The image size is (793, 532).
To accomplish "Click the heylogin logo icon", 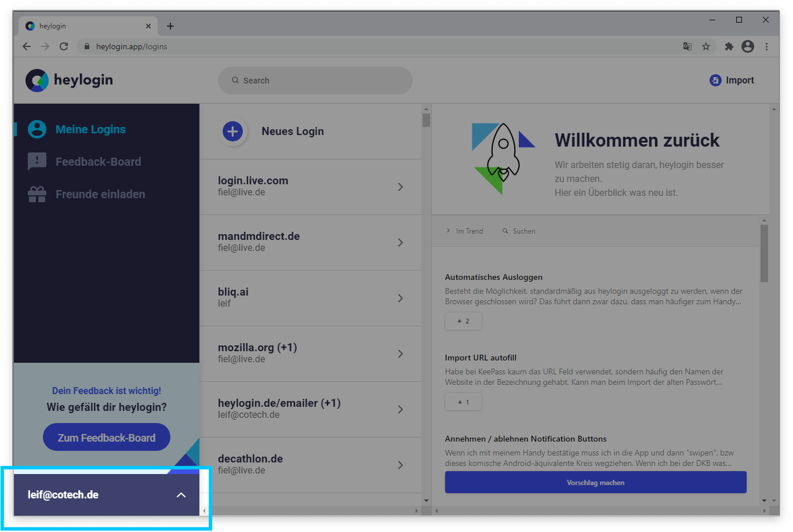I will (37, 81).
